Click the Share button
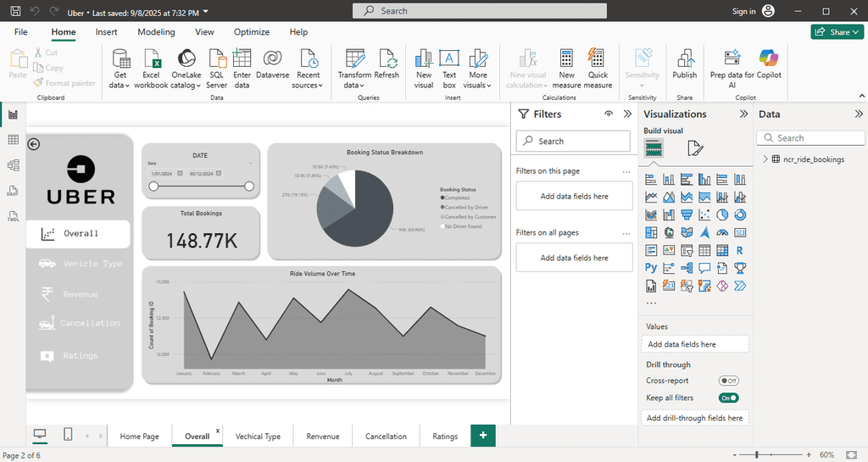Image resolution: width=868 pixels, height=462 pixels. 837,32
